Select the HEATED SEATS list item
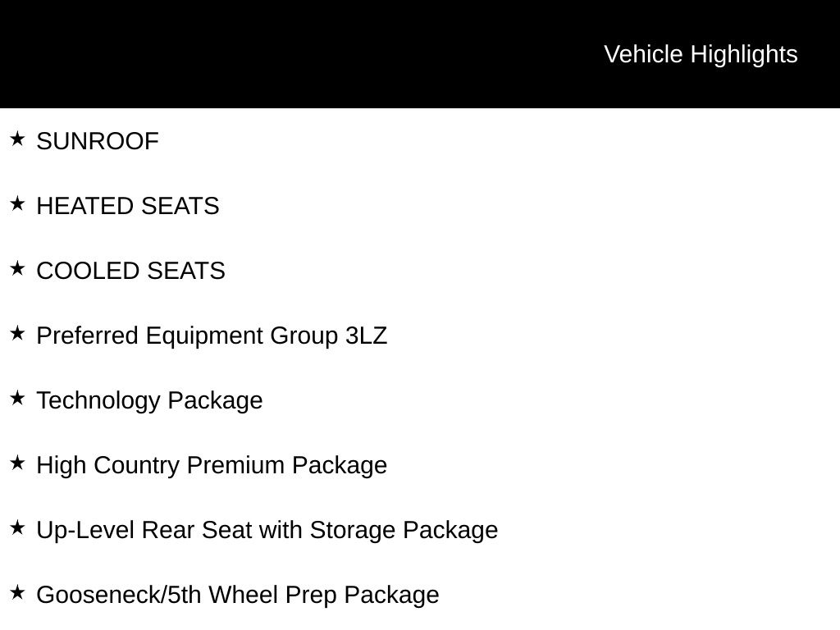 (x=128, y=206)
